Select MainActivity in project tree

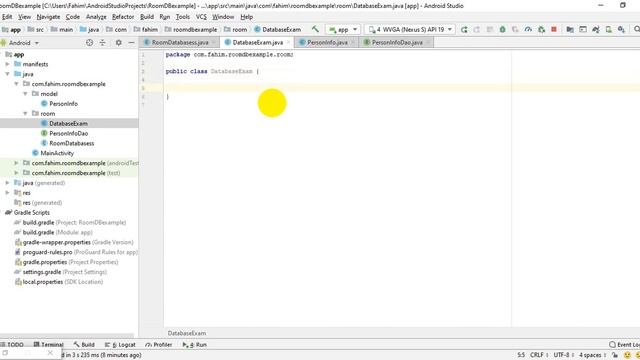pyautogui.click(x=57, y=153)
